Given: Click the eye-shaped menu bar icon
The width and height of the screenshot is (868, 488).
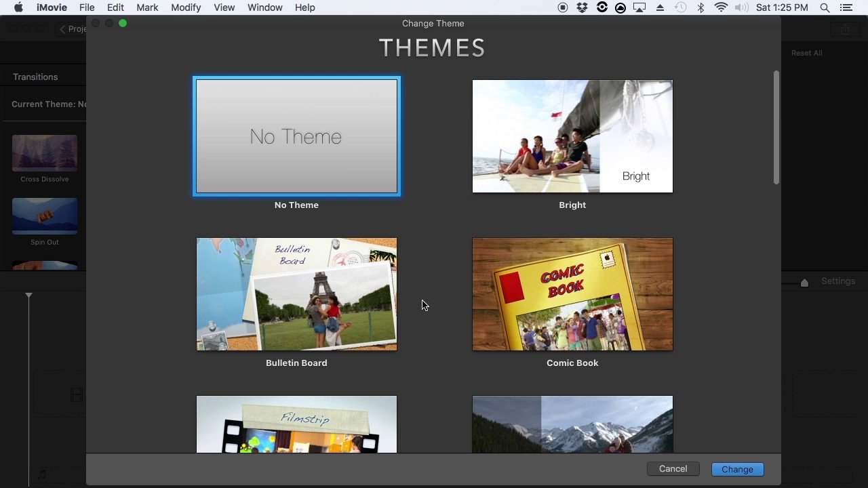Looking at the screenshot, I should 601,7.
